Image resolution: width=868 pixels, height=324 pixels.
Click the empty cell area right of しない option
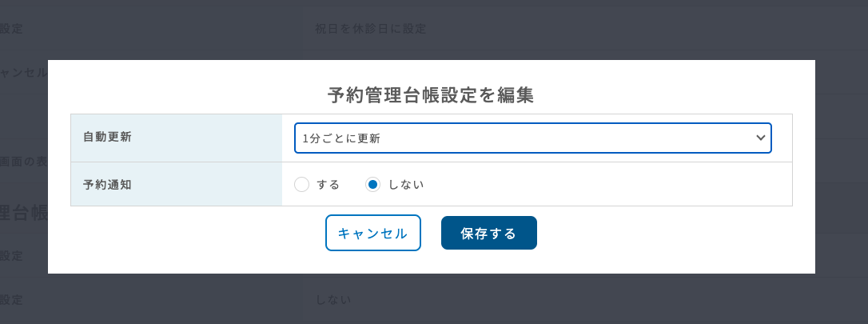pos(607,185)
